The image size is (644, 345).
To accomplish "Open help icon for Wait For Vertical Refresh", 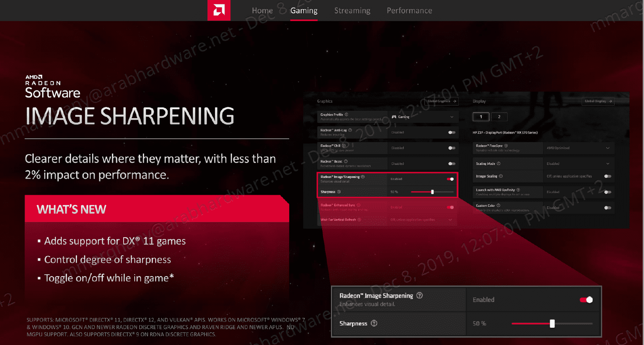I will [359, 219].
